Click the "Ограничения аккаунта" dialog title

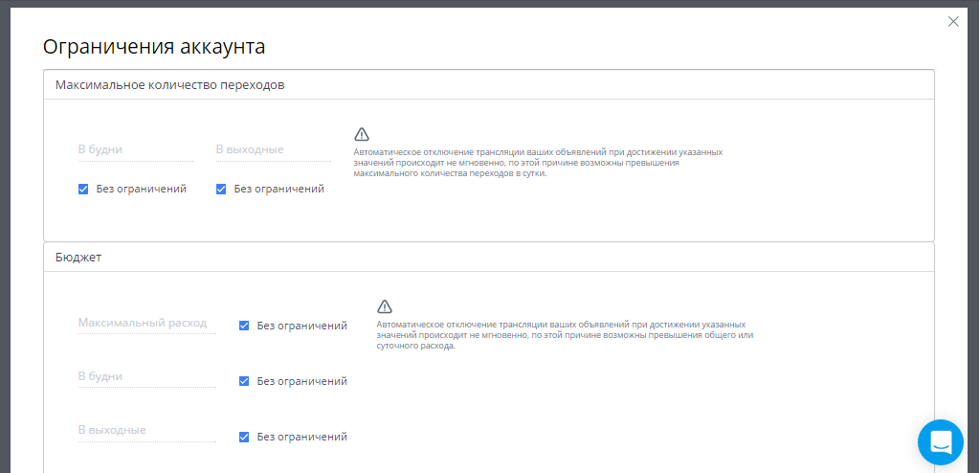154,46
